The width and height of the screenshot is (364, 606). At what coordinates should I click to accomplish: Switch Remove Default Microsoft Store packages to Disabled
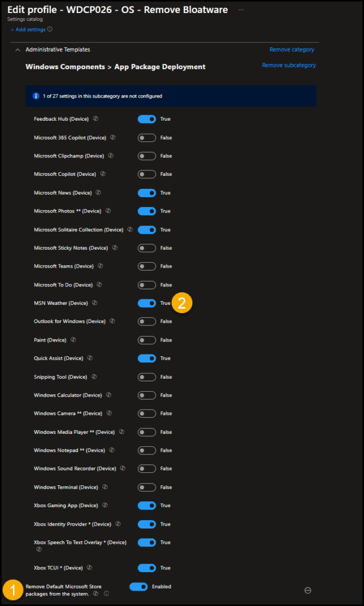point(138,586)
